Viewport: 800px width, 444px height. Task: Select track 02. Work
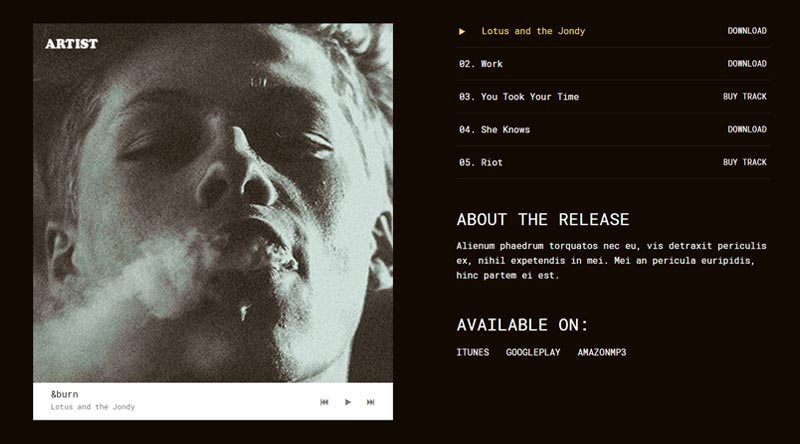(481, 64)
